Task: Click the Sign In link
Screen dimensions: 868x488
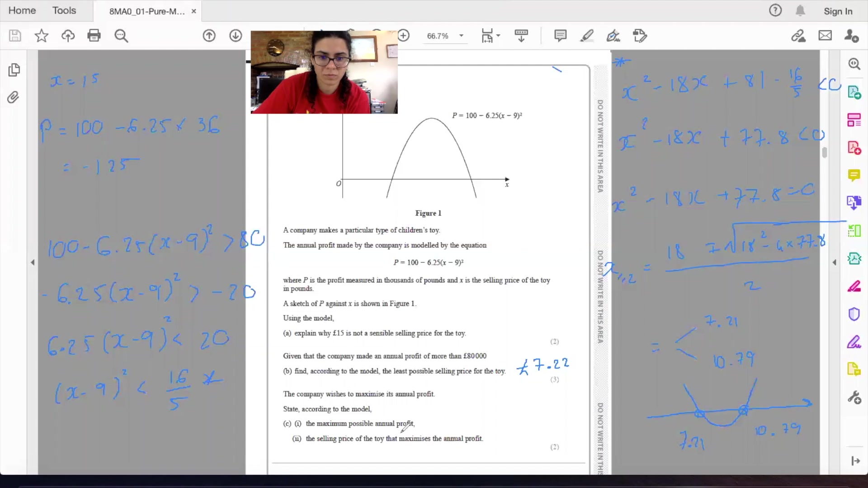Action: (x=838, y=11)
